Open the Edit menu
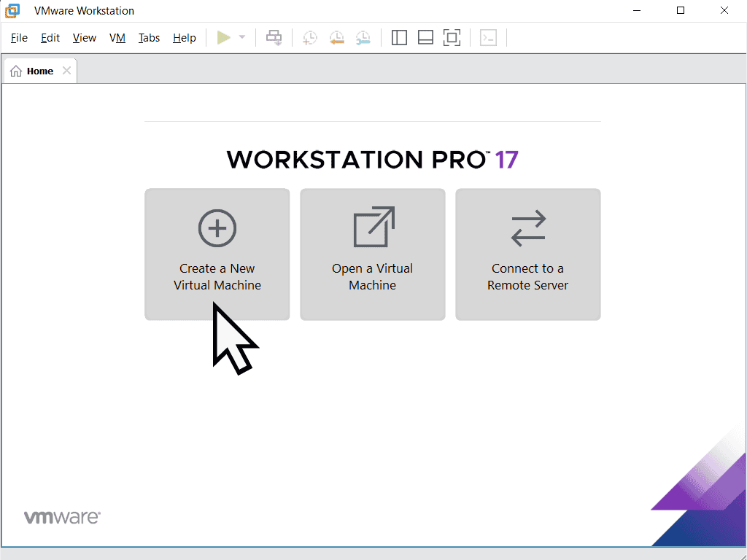 (50, 38)
